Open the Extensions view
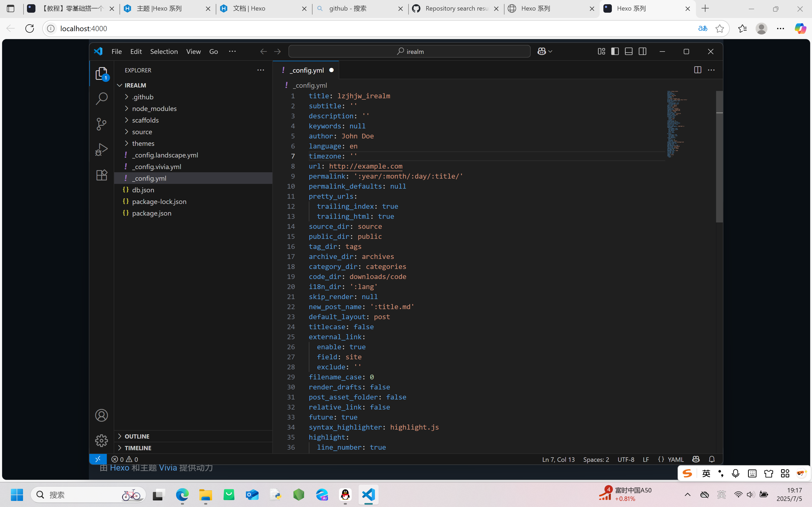 point(101,175)
